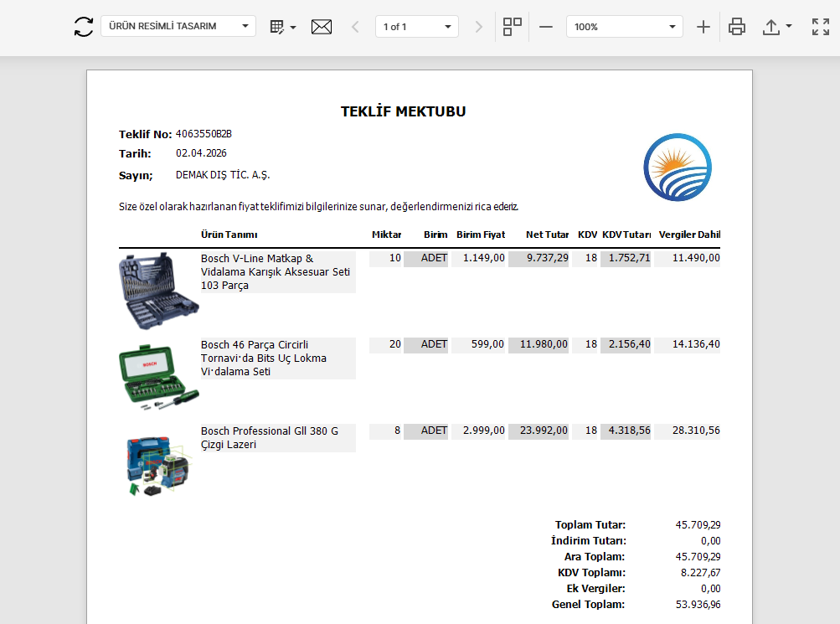Click the net amount 11.980,00
Screen dimensions: 840x624
point(539,344)
